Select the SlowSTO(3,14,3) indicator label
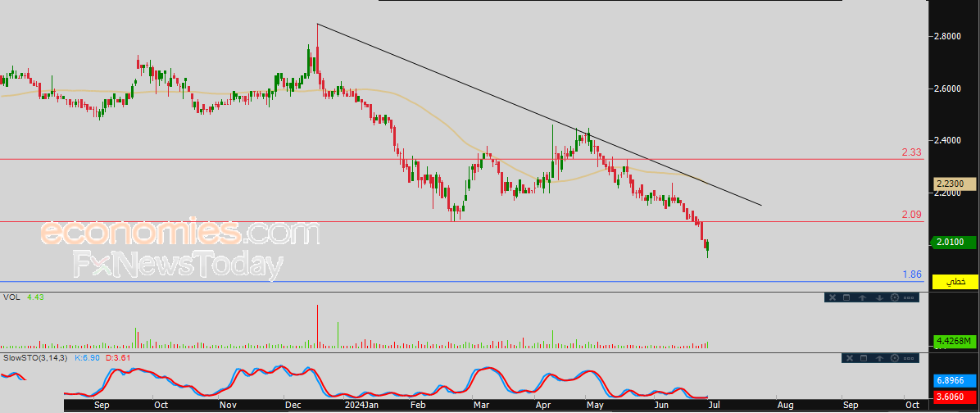Image resolution: width=980 pixels, height=413 pixels. click(x=36, y=358)
